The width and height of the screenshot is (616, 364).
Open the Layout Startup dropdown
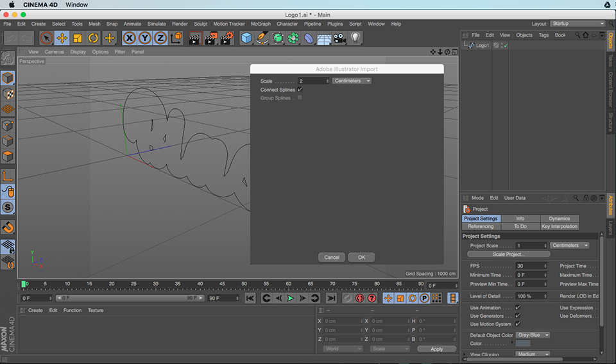click(x=577, y=24)
